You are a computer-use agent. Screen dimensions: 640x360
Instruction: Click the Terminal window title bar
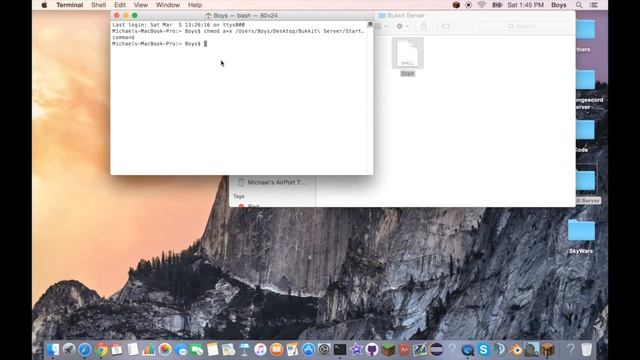242,16
